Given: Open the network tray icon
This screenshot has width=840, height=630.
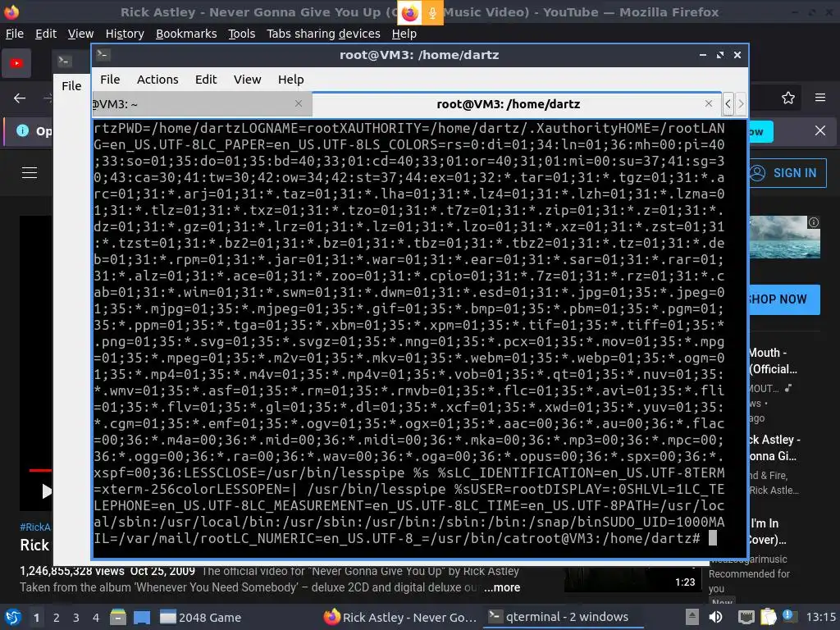Looking at the screenshot, I should tap(746, 617).
